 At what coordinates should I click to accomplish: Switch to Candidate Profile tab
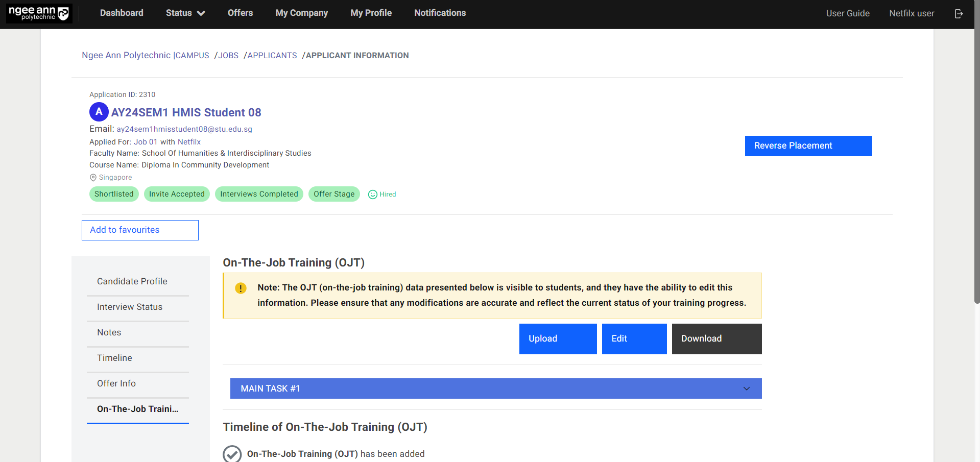pos(132,281)
